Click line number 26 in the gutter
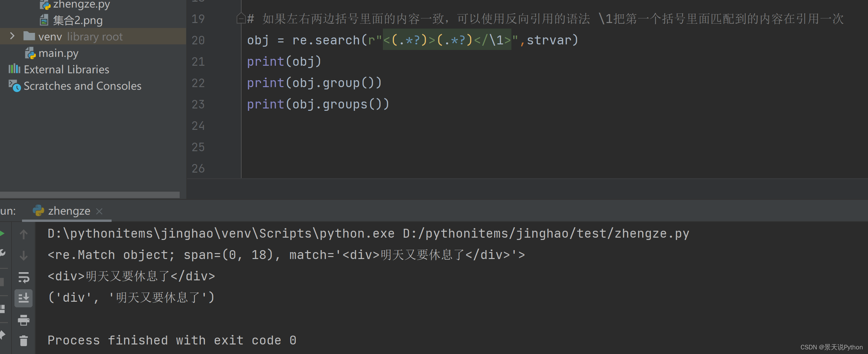The height and width of the screenshot is (354, 868). pos(198,169)
